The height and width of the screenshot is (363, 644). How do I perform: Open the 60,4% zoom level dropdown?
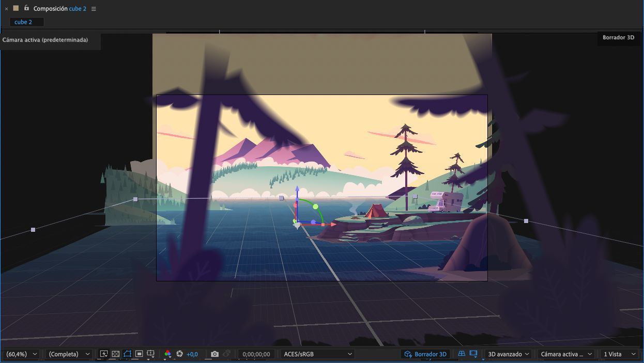[x=21, y=354]
